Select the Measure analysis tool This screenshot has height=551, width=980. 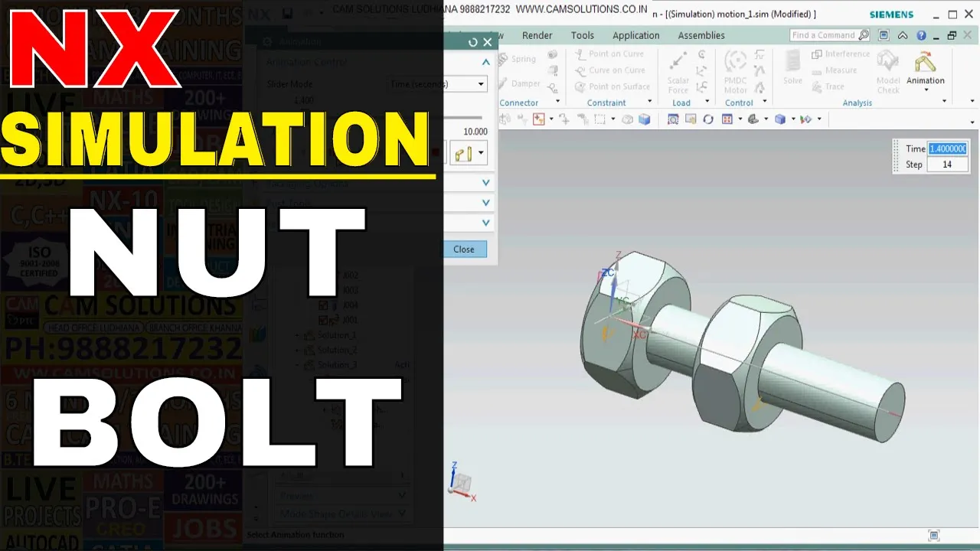[835, 70]
